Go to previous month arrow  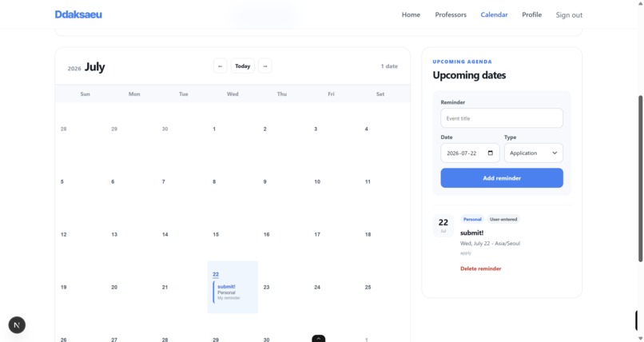221,66
